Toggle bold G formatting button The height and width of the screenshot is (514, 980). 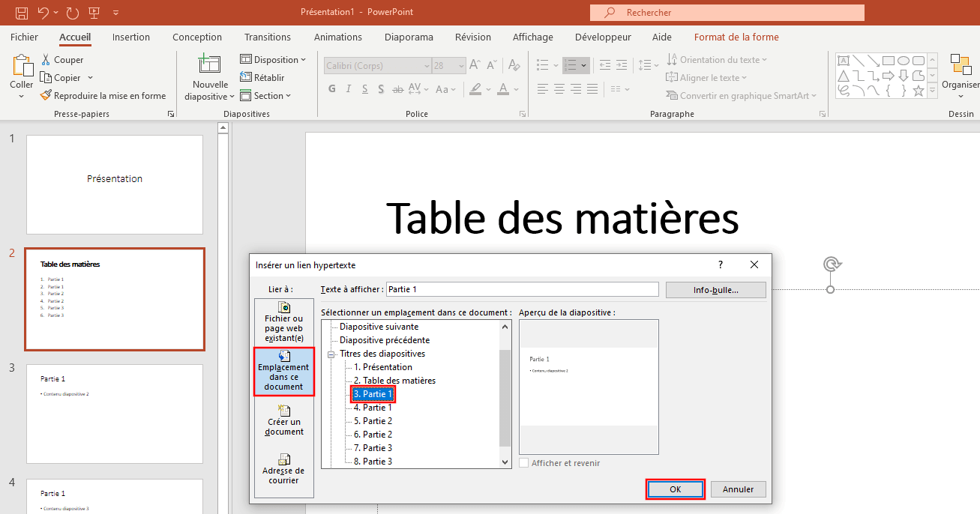(x=332, y=89)
